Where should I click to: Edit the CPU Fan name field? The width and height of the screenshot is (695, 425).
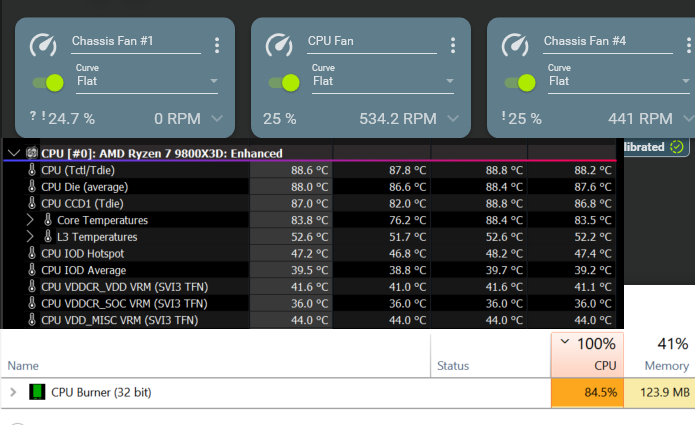coord(371,41)
